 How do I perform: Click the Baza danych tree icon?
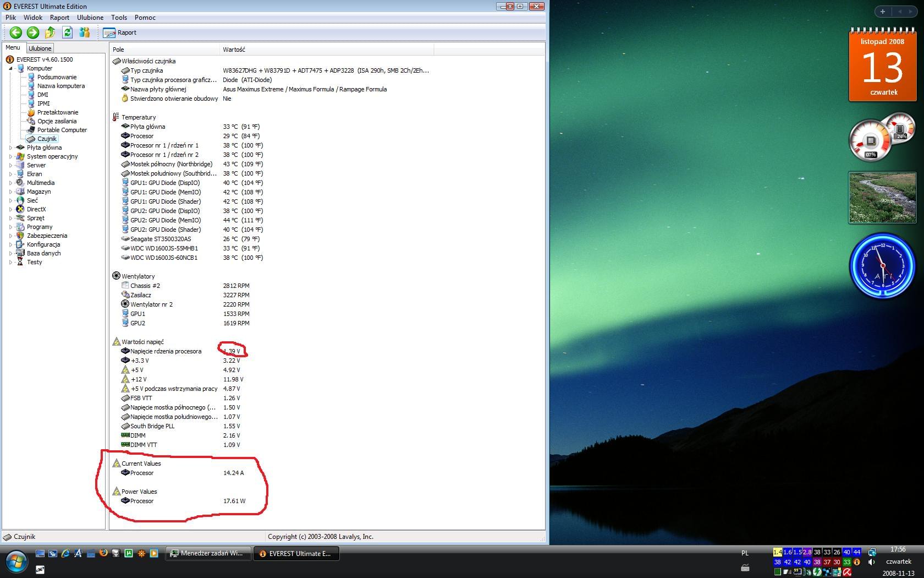[x=20, y=253]
